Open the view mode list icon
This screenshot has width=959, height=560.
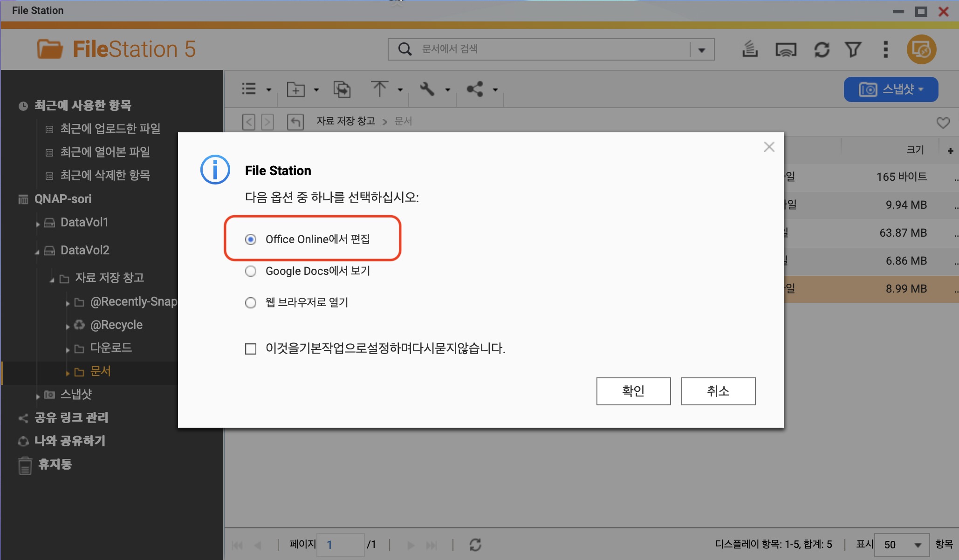point(249,89)
